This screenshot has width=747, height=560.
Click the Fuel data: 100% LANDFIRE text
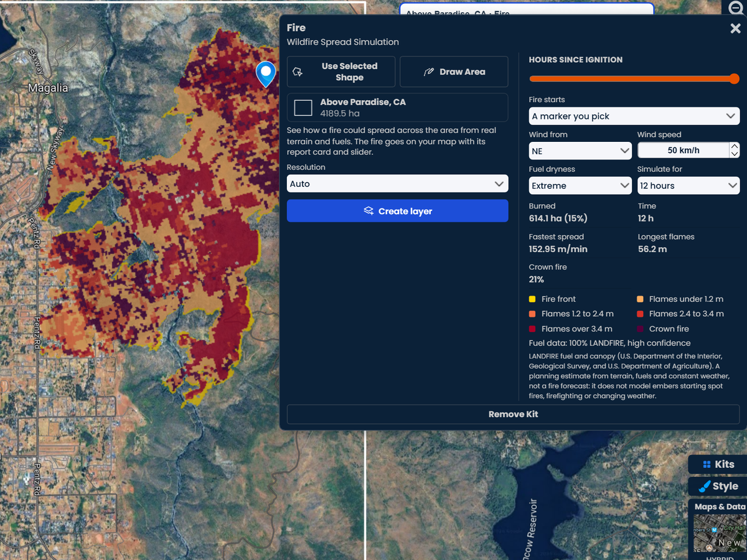(609, 343)
